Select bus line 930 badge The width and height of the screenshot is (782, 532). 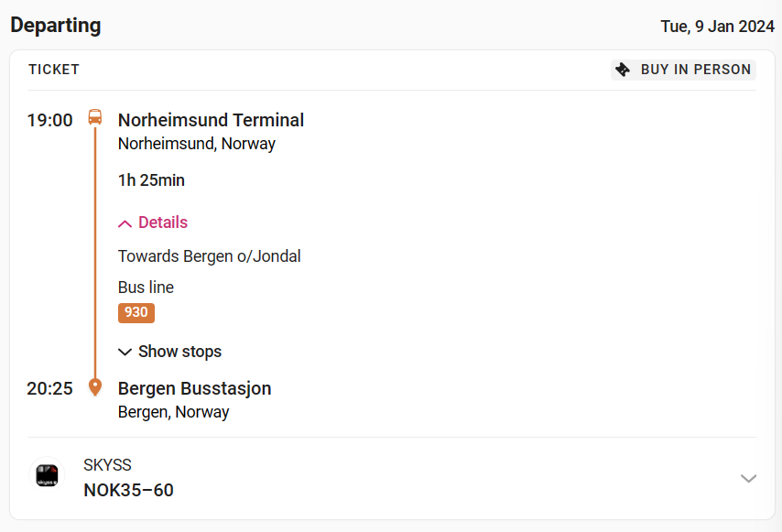coord(136,312)
